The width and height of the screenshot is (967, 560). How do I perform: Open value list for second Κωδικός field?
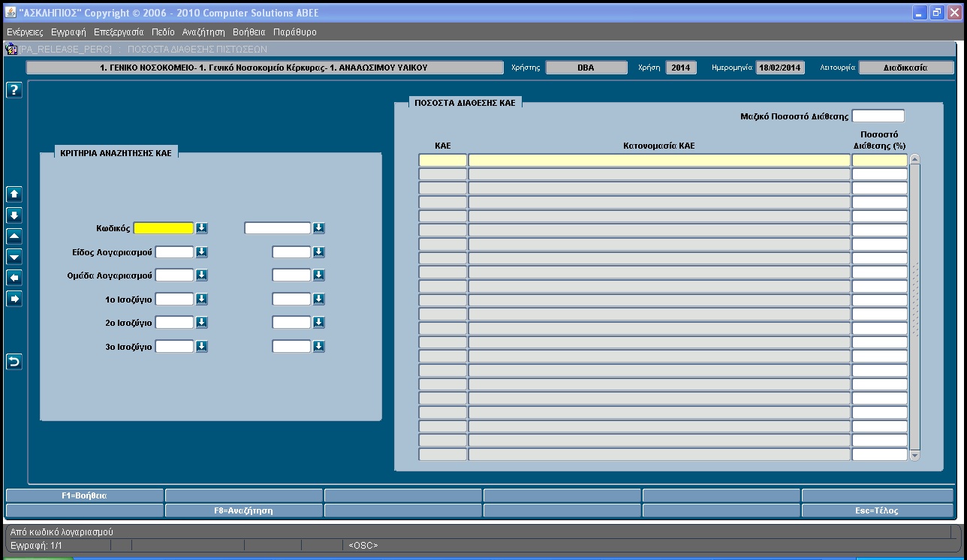(318, 228)
